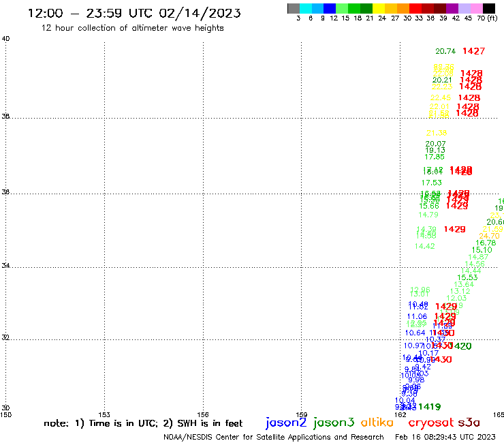Click the green 1420 time label

click(x=461, y=346)
